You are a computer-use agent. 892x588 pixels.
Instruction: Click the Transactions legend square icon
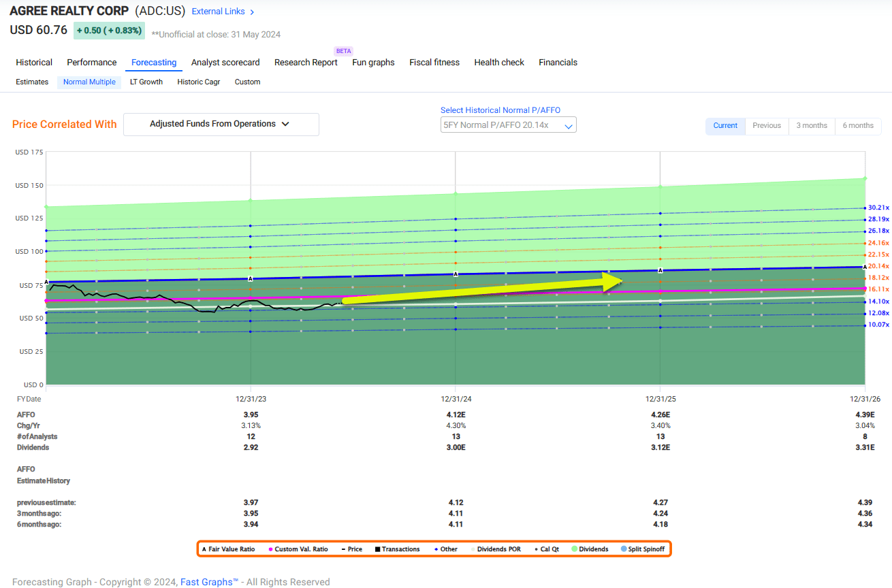coord(377,549)
